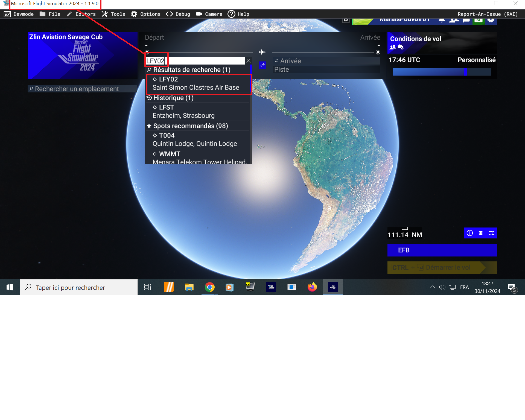Open the notifications bell icon
The height and width of the screenshot is (420, 525).
coord(442,21)
